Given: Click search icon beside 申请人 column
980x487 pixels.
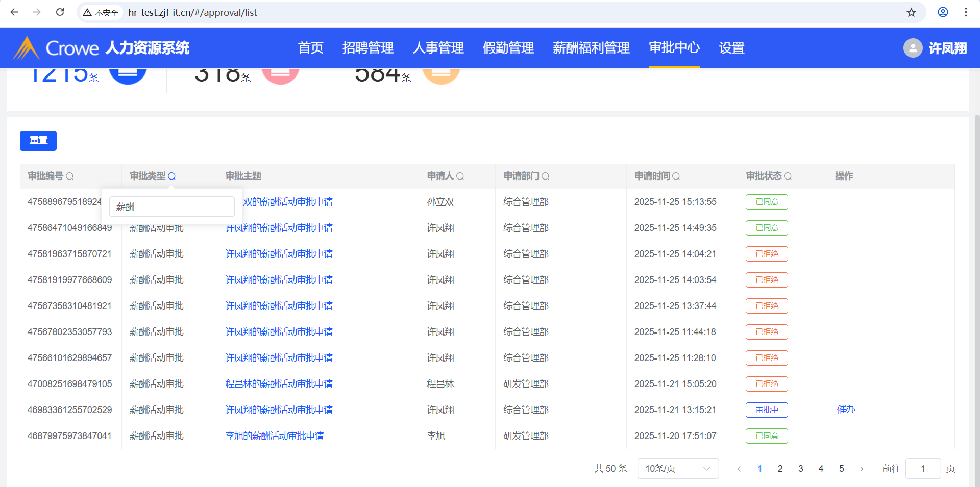Looking at the screenshot, I should point(460,176).
